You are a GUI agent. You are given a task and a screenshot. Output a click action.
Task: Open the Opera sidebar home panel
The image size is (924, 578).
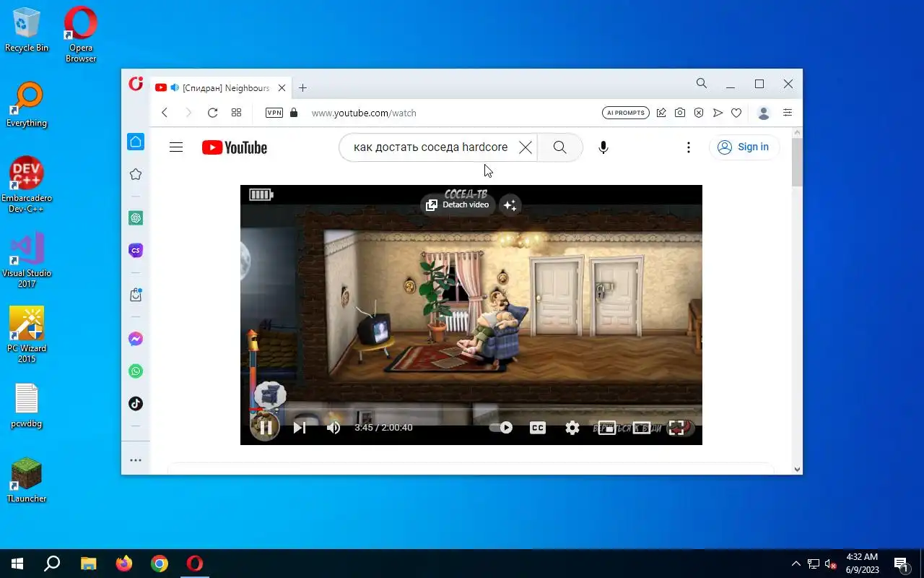point(136,142)
